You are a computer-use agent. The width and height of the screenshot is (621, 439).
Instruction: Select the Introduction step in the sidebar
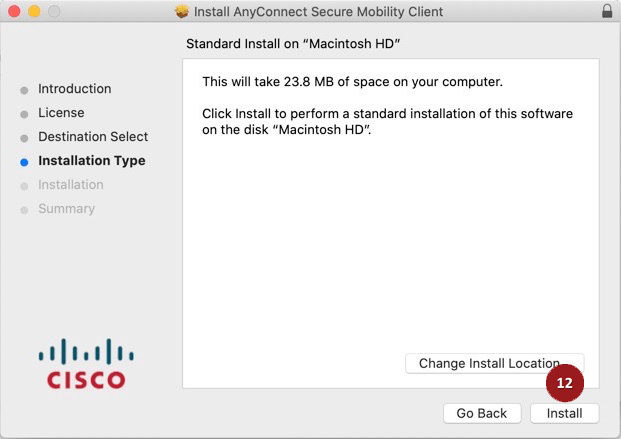click(75, 89)
